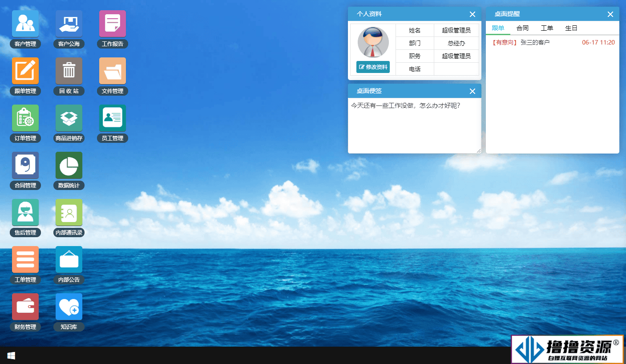This screenshot has height=364, width=626.
Task: Click the 桌面便签 panel title
Action: coord(369,91)
